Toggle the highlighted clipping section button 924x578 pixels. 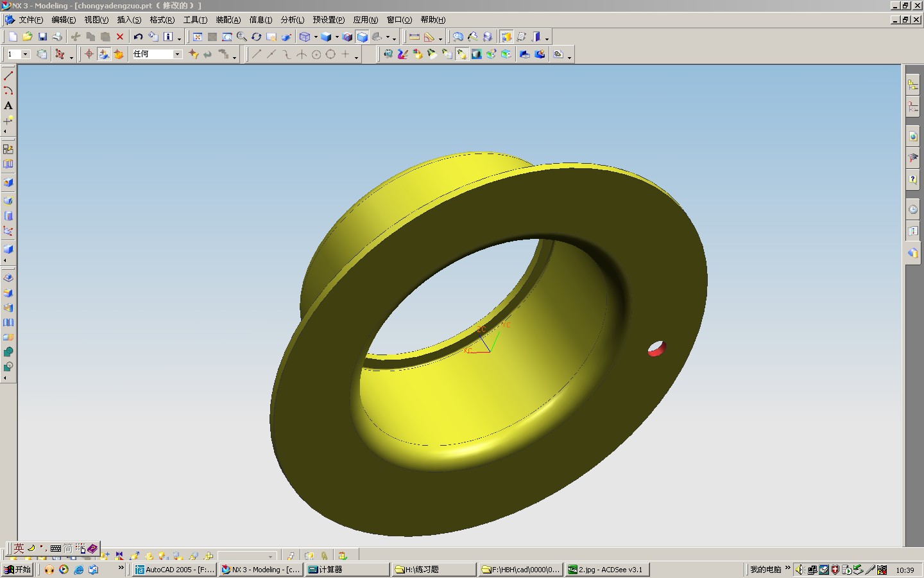506,37
